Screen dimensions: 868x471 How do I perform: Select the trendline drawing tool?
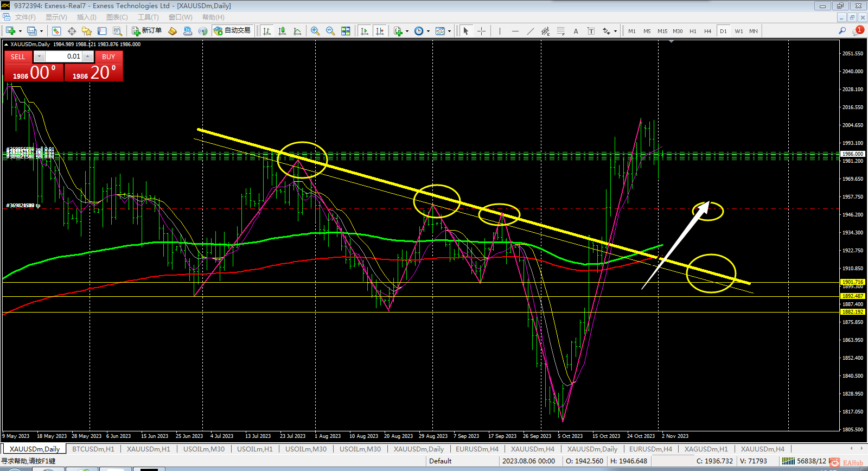coord(530,31)
